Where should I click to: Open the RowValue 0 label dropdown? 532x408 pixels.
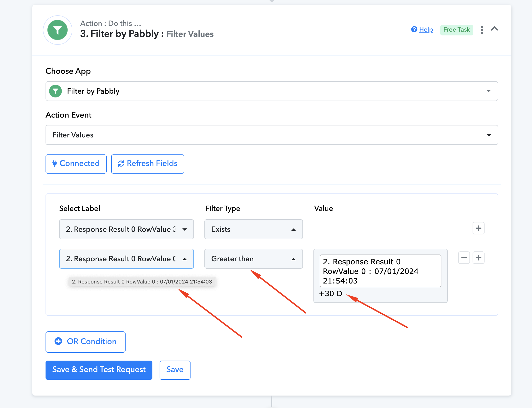(x=126, y=259)
